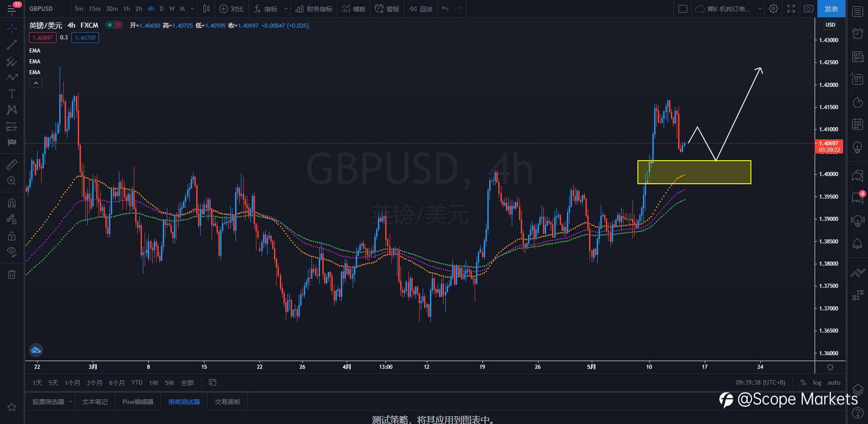Expand the stock screener dropdown arrow

click(71, 402)
